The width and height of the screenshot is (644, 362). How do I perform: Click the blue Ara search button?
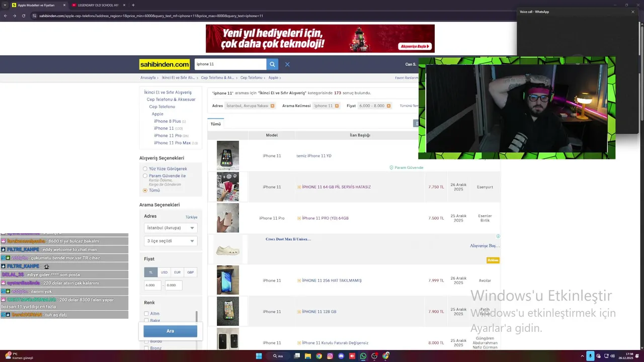click(x=170, y=331)
